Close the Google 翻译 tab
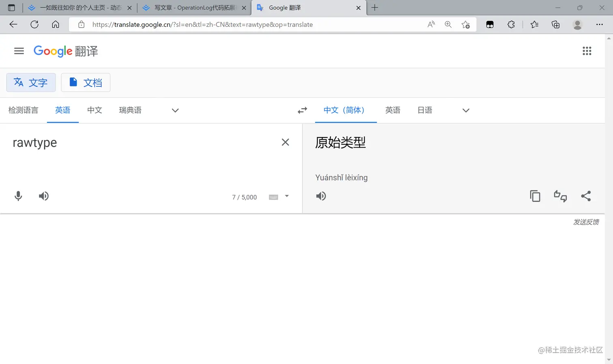Viewport: 613px width, 364px height. (358, 8)
